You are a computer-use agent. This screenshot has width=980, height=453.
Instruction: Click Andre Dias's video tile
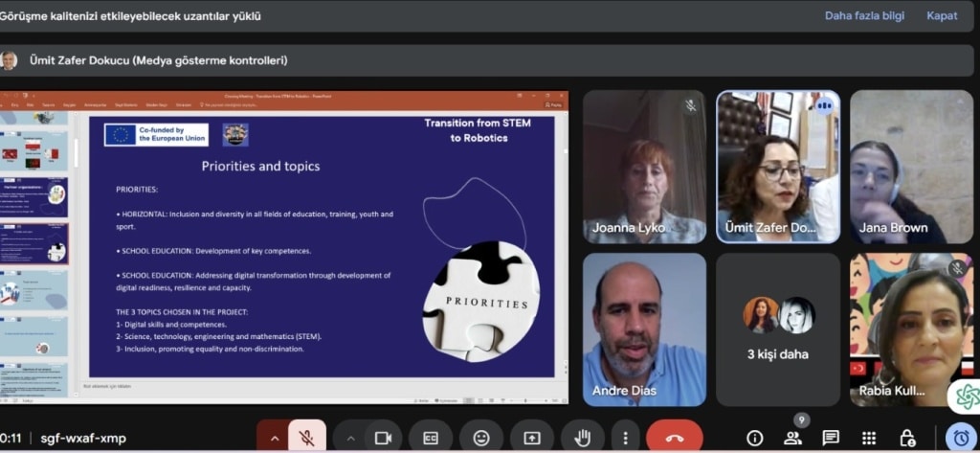coord(644,328)
